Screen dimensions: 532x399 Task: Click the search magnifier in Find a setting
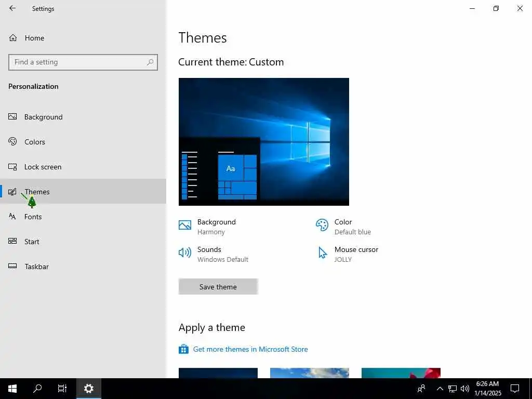pos(150,62)
